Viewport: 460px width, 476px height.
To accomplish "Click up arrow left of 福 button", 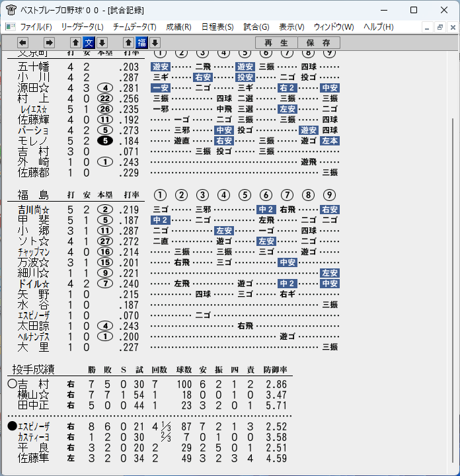I will tap(128, 43).
